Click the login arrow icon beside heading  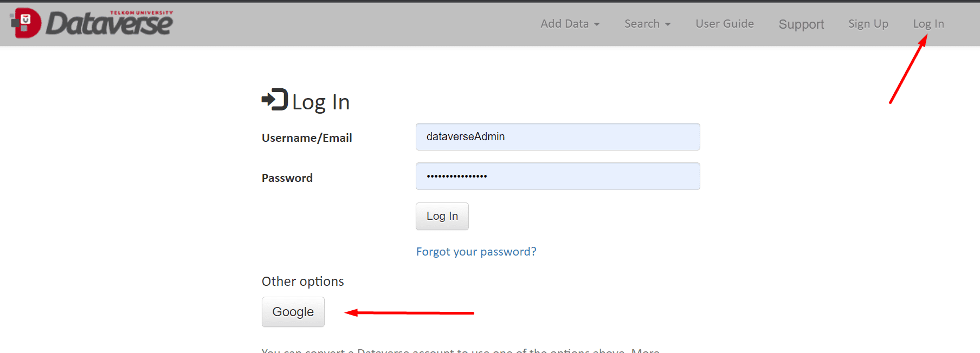(275, 100)
